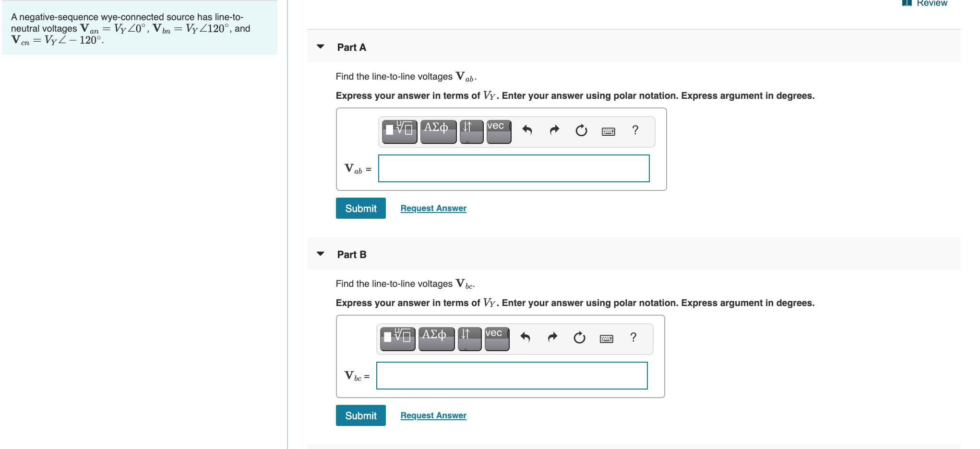Submit the answer for Part B

tap(360, 415)
